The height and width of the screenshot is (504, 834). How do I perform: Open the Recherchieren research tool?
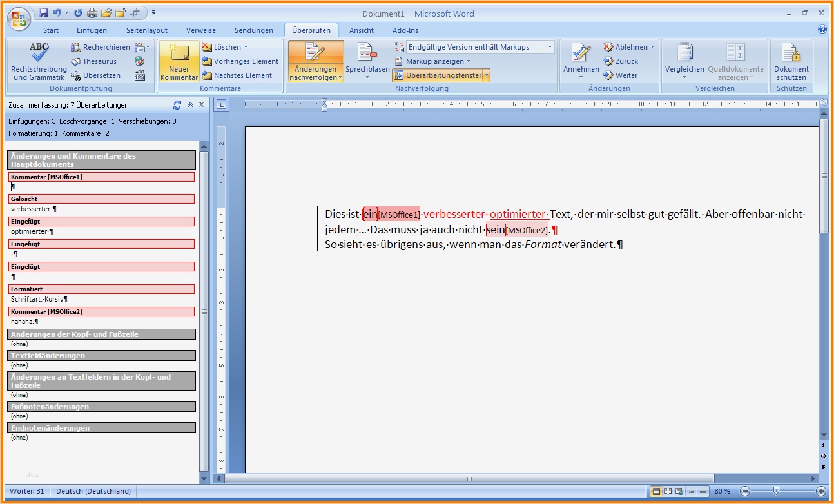tap(101, 47)
